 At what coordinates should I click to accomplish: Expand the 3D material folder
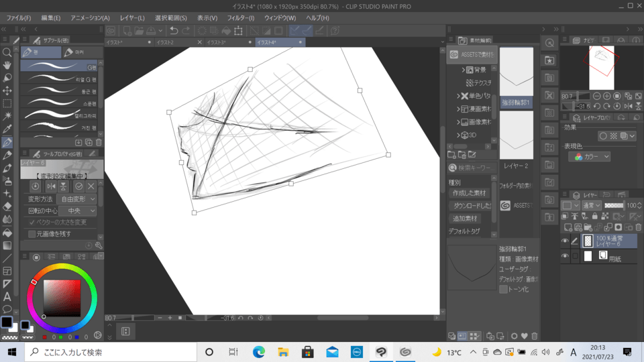pyautogui.click(x=459, y=135)
